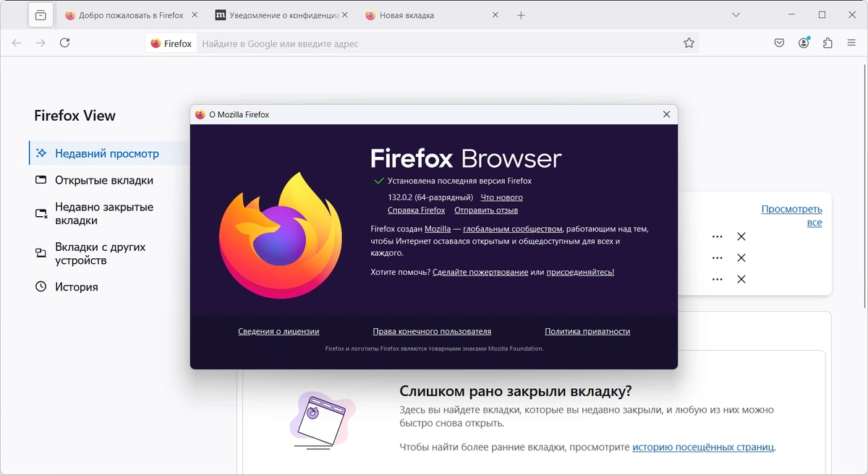
Task: Click the 'присоединяйтесь!' link
Action: (x=580, y=272)
